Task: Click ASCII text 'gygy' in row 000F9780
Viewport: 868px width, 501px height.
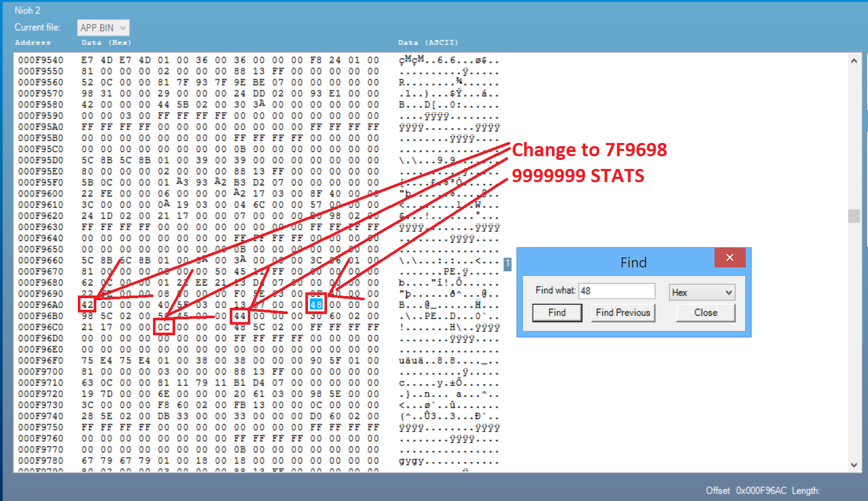Action: click(x=411, y=461)
